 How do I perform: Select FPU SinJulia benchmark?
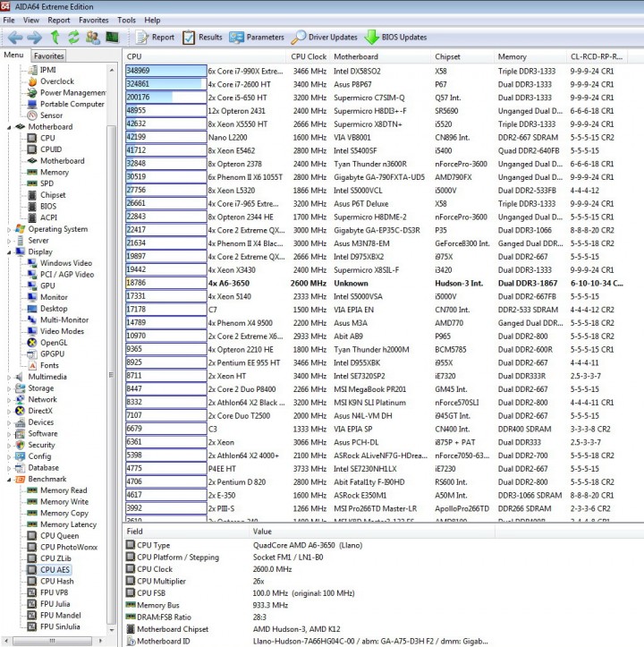pos(60,626)
